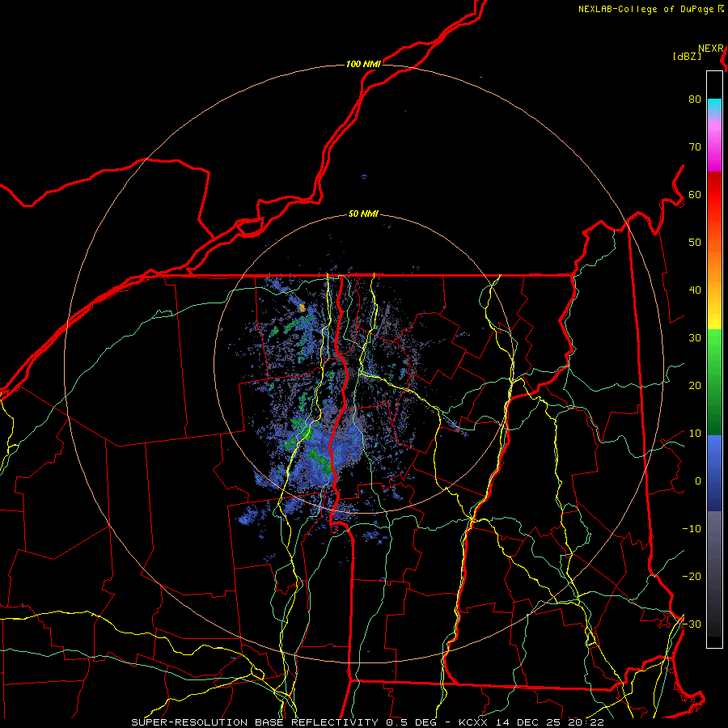The width and height of the screenshot is (728, 728).
Task: Click the 50 NMI range ring label
Action: tap(363, 214)
